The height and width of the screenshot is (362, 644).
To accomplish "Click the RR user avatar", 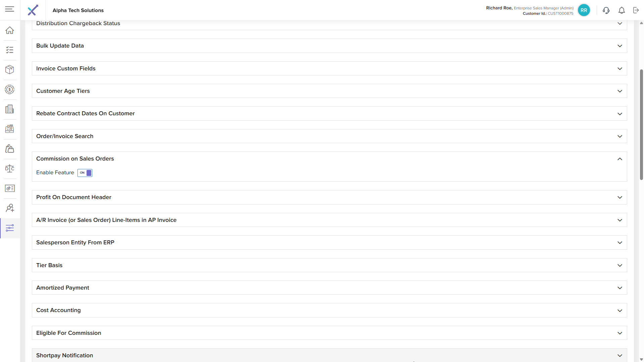I will (x=584, y=10).
